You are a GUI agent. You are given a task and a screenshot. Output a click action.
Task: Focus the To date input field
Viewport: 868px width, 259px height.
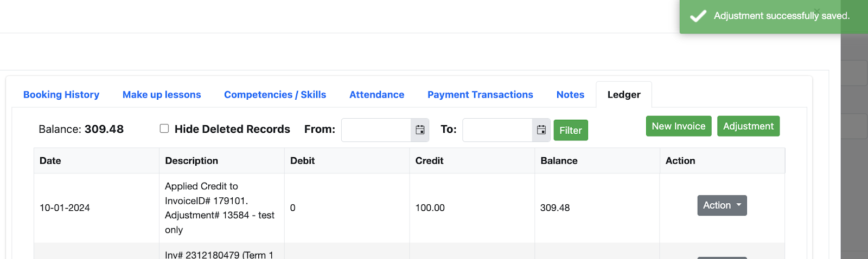click(x=497, y=130)
